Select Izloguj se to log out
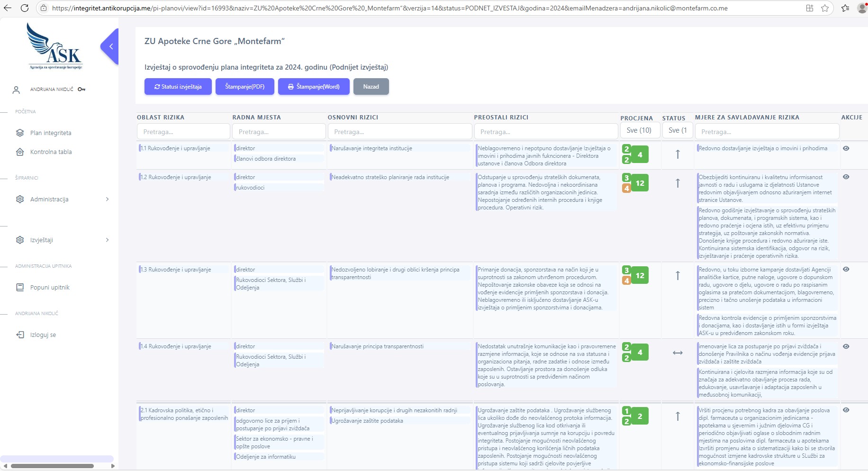The image size is (868, 471). [43, 335]
